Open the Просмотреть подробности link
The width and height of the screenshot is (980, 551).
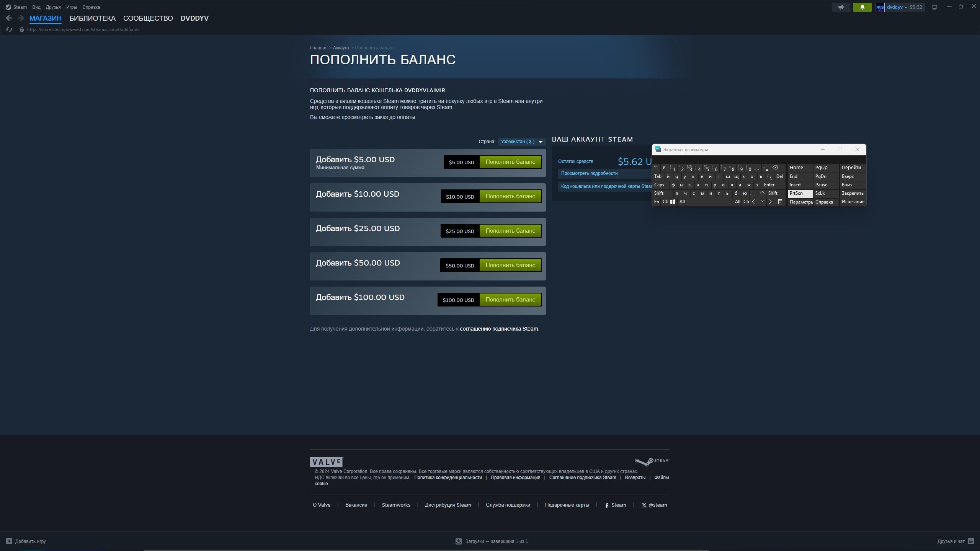(x=589, y=173)
